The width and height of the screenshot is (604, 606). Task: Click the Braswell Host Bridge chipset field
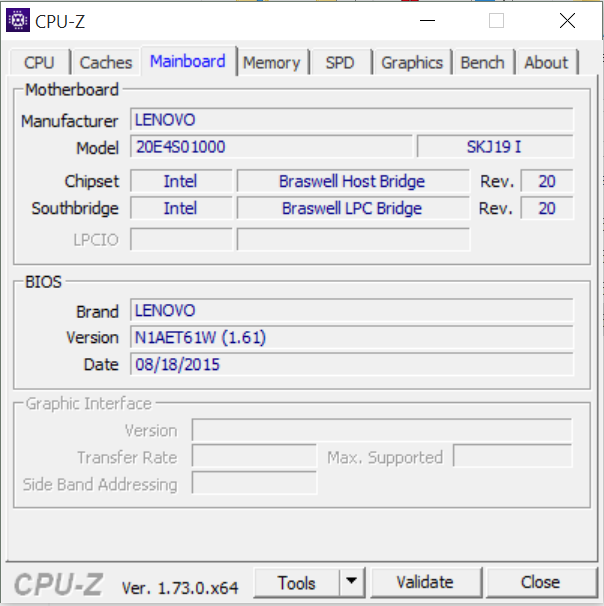(x=352, y=181)
